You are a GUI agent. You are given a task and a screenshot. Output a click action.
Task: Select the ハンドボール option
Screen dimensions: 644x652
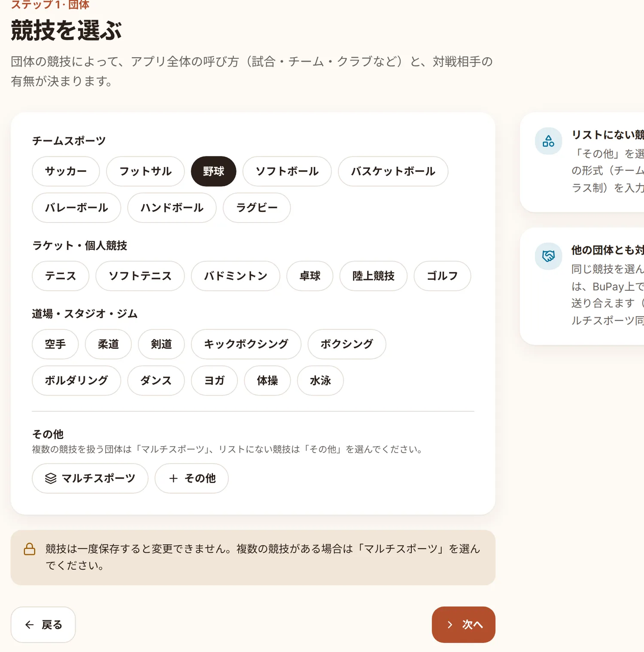172,208
